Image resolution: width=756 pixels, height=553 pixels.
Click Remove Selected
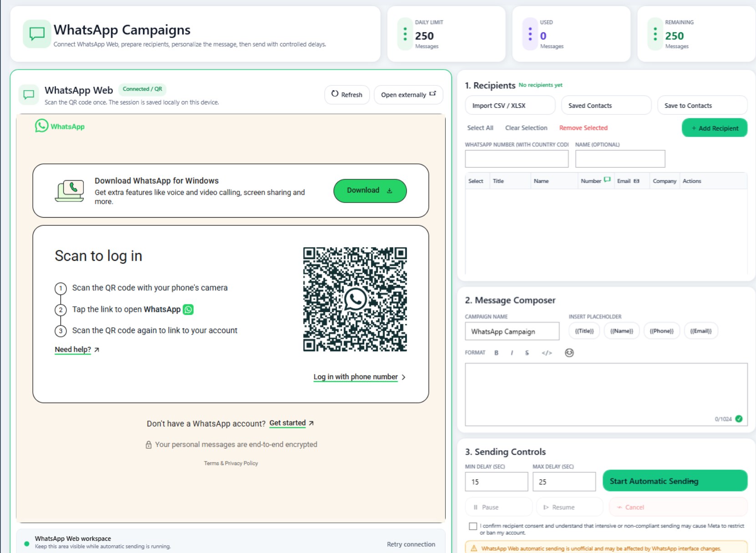[x=583, y=128]
